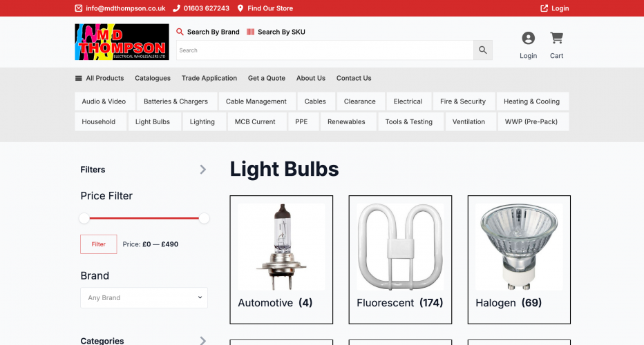The width and height of the screenshot is (644, 345).
Task: Select the Clearance category
Action: click(x=360, y=101)
